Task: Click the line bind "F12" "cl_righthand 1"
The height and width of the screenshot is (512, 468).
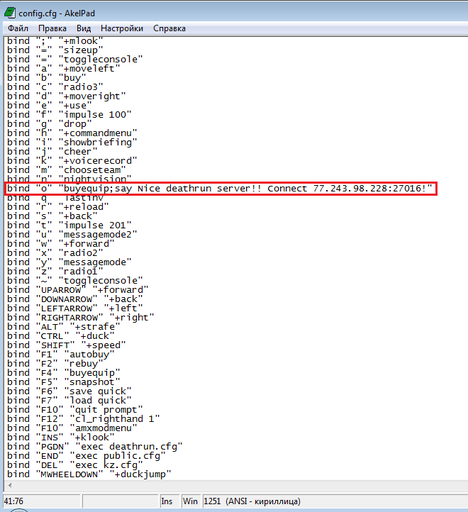Action: click(x=83, y=419)
